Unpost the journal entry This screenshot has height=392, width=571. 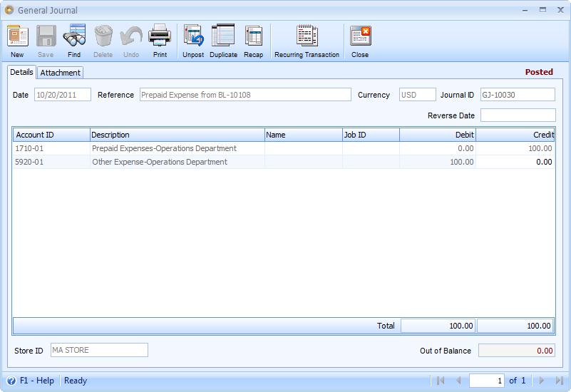click(x=193, y=36)
